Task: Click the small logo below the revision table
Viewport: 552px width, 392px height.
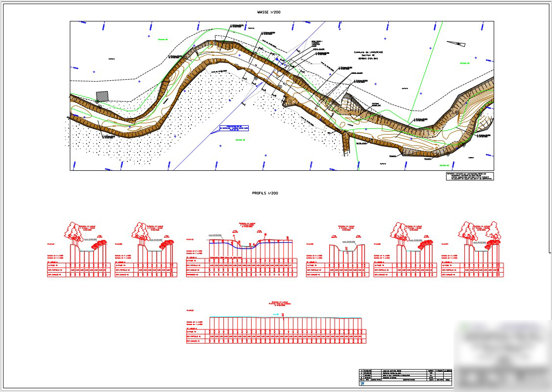Action: click(362, 384)
